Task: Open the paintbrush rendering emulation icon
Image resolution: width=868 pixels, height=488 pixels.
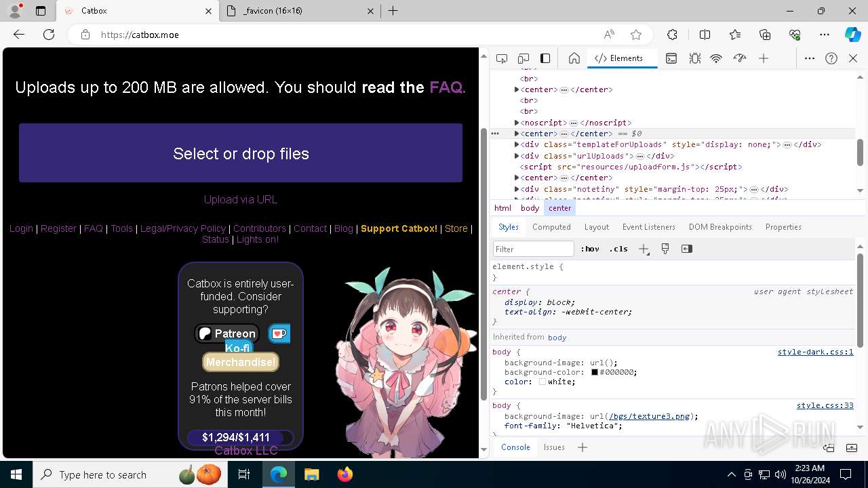Action: point(665,249)
